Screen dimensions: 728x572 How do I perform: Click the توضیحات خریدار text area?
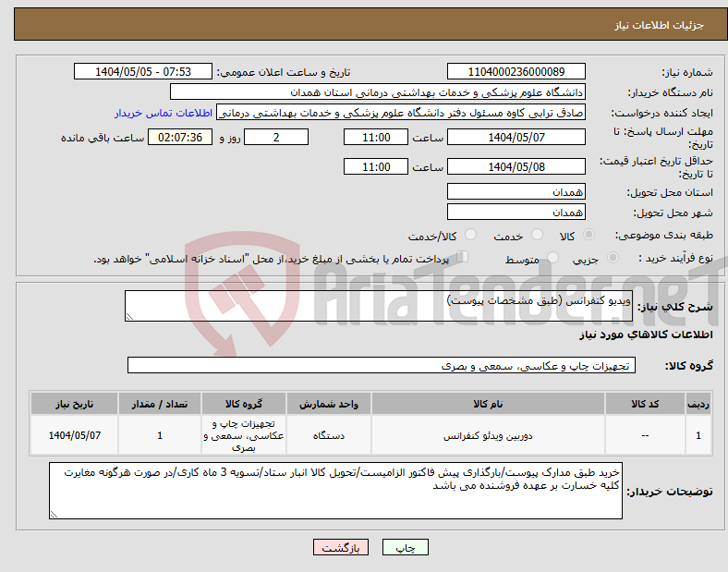335,491
